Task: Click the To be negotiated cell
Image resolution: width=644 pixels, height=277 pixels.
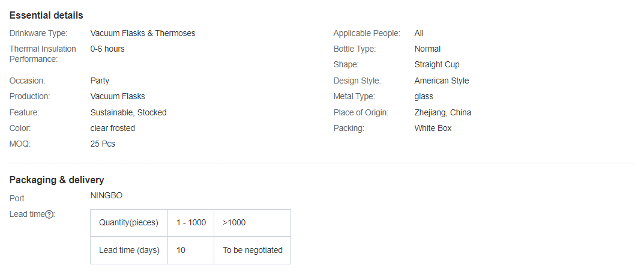Action: [252, 250]
